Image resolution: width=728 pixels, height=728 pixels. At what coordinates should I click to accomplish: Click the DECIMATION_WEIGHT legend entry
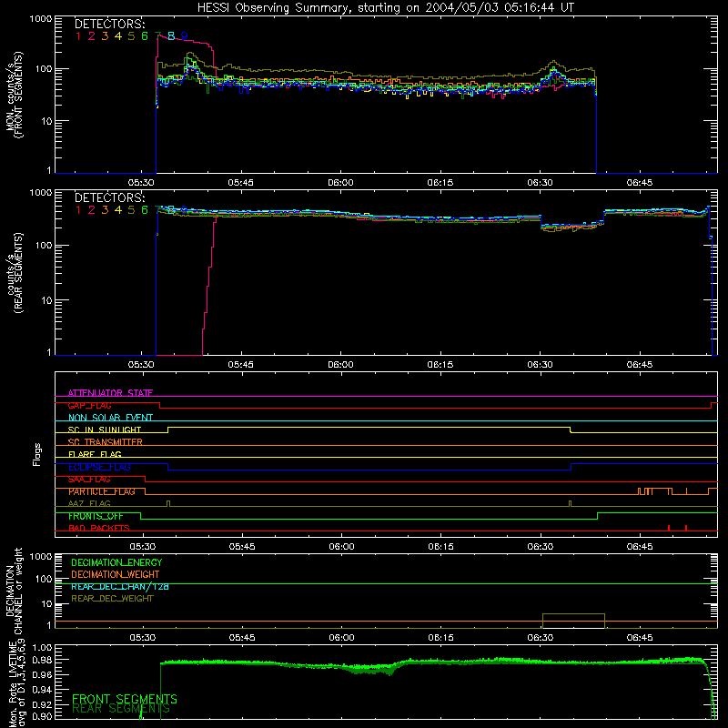pyautogui.click(x=116, y=575)
